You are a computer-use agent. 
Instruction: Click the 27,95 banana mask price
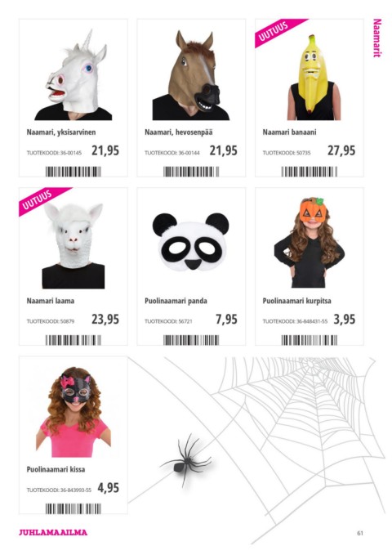[341, 150]
